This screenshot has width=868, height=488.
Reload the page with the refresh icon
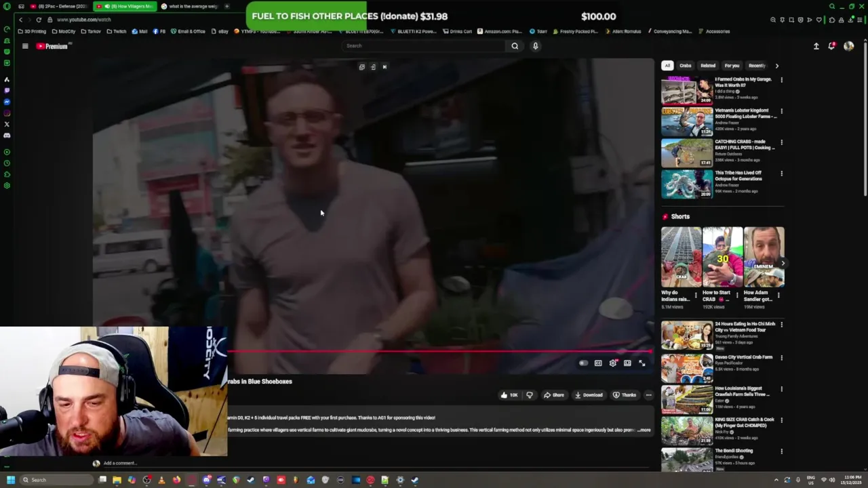(x=38, y=20)
